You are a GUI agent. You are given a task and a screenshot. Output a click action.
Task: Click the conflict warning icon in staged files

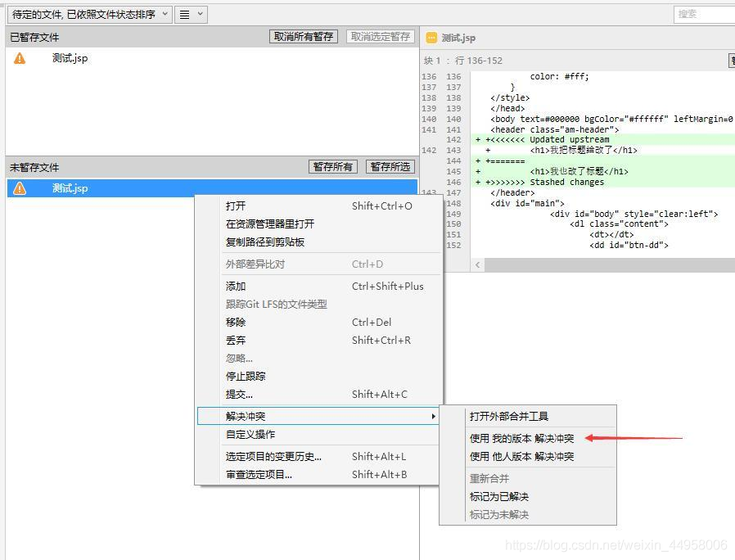click(x=20, y=58)
